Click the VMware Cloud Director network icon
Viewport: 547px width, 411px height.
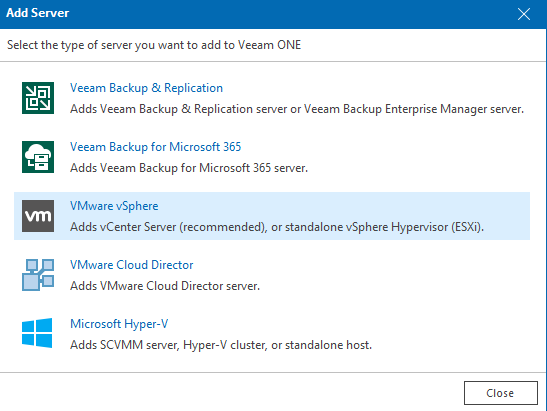(x=38, y=275)
